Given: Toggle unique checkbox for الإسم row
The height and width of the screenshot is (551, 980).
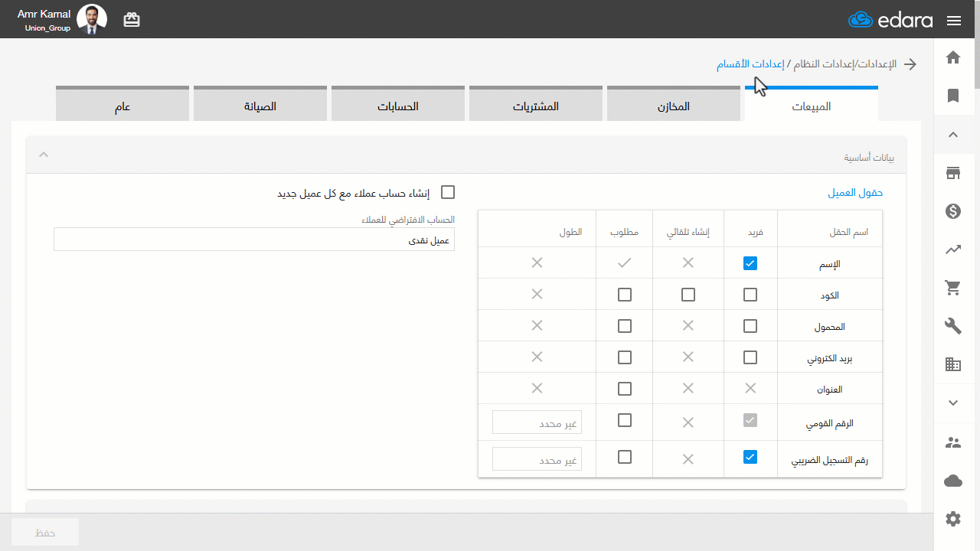Looking at the screenshot, I should coord(750,263).
